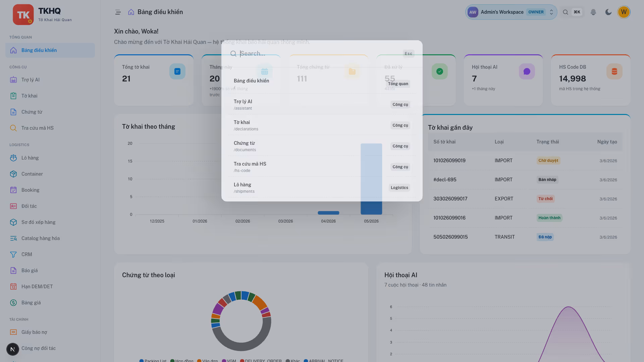Click the TKHQ logo
The height and width of the screenshot is (362, 644).
pyautogui.click(x=23, y=14)
